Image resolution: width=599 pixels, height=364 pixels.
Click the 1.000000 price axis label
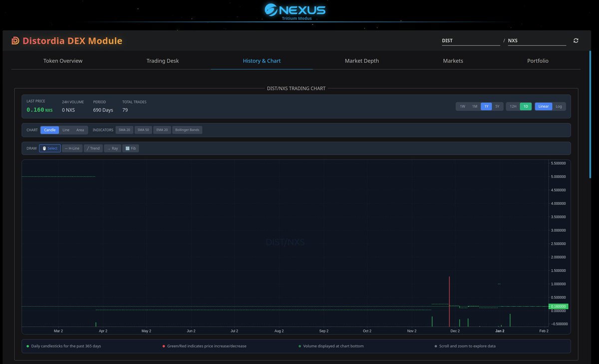pos(559,284)
